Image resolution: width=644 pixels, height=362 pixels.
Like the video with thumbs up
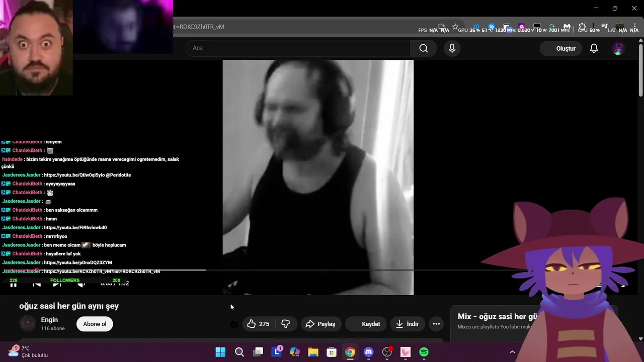pyautogui.click(x=258, y=324)
